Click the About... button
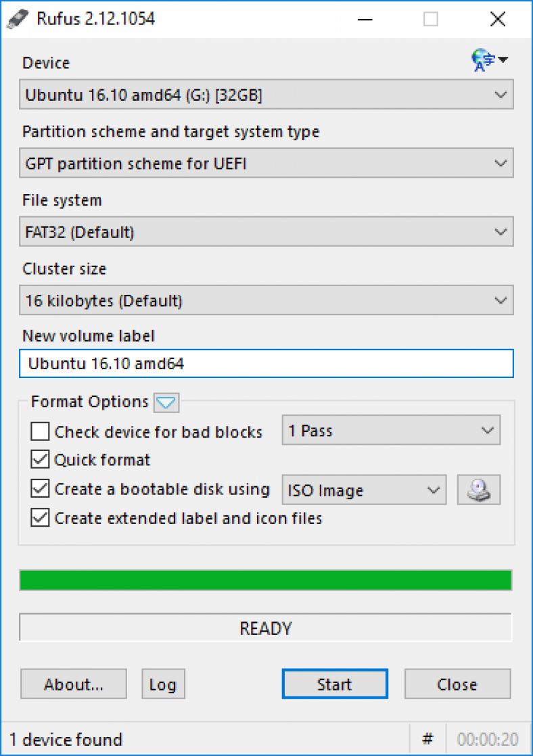The height and width of the screenshot is (756, 533). (x=74, y=684)
